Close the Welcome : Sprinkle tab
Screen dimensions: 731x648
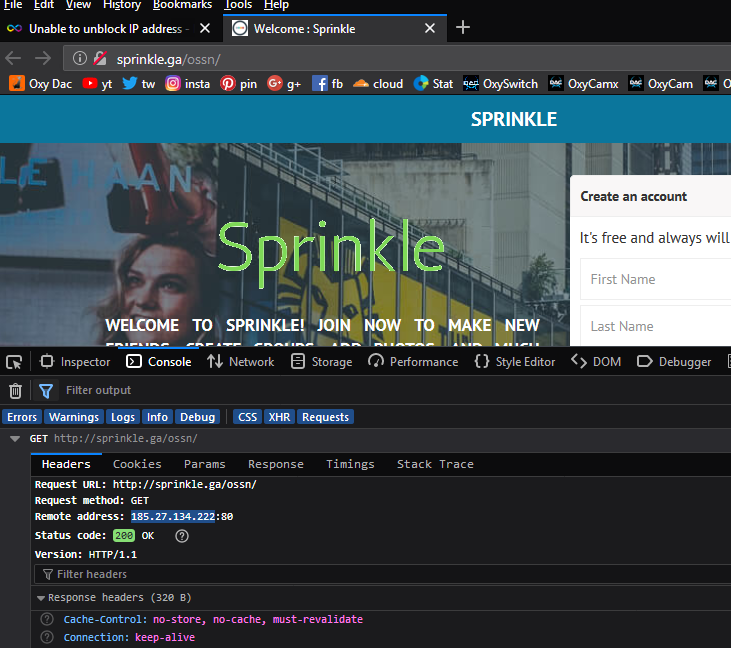pos(430,28)
